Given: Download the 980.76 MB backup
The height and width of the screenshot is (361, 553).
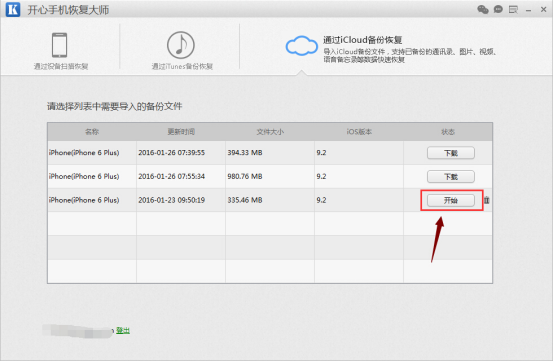Looking at the screenshot, I should point(451,177).
